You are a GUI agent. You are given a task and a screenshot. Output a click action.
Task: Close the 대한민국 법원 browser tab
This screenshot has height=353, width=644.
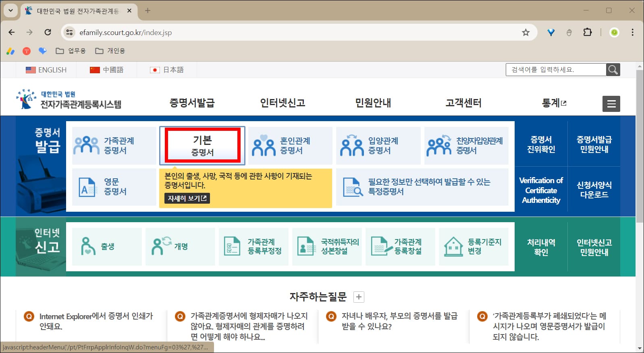pos(129,11)
